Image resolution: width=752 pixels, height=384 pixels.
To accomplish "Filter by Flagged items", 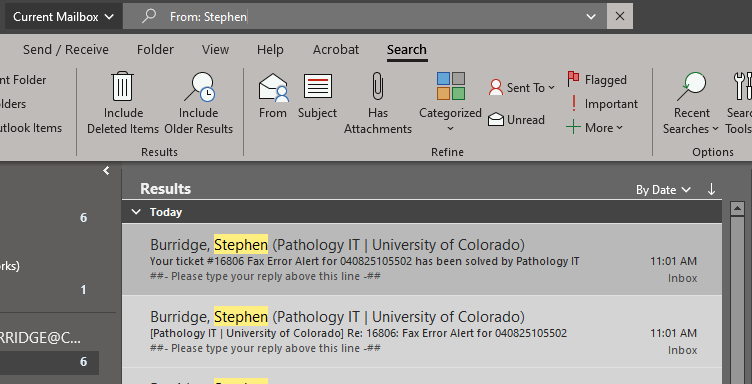I will pos(597,80).
